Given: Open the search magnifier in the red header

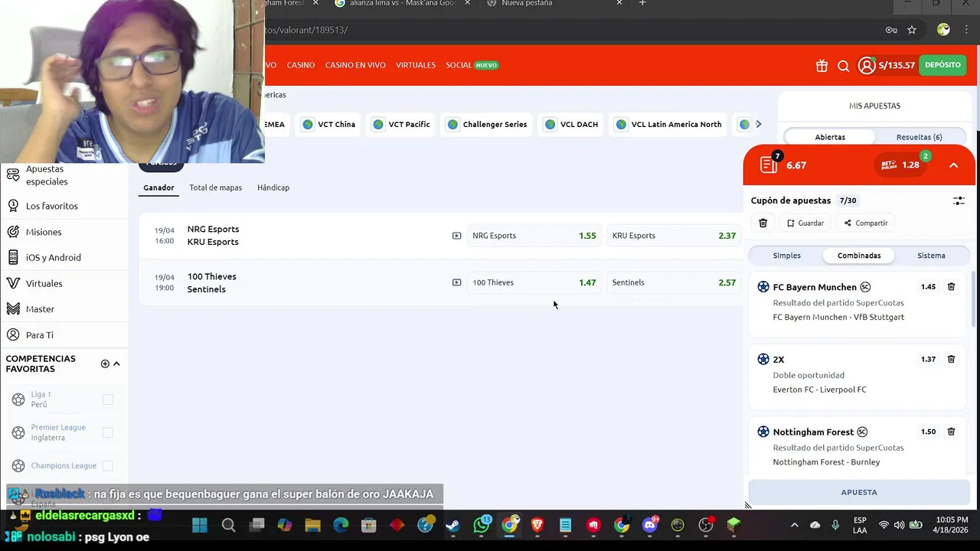Looking at the screenshot, I should pos(843,66).
